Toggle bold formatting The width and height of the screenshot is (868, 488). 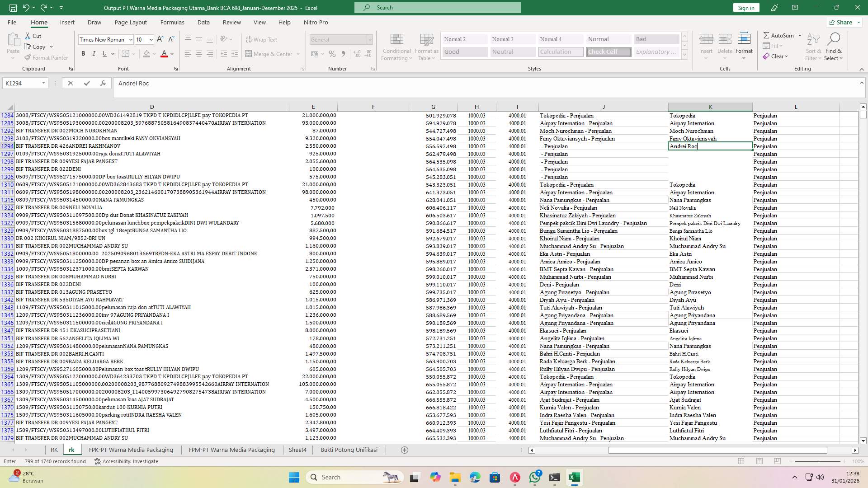[x=83, y=53]
